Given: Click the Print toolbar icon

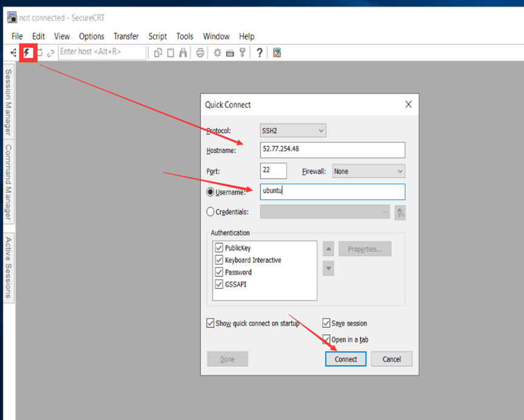Looking at the screenshot, I should click(x=200, y=53).
